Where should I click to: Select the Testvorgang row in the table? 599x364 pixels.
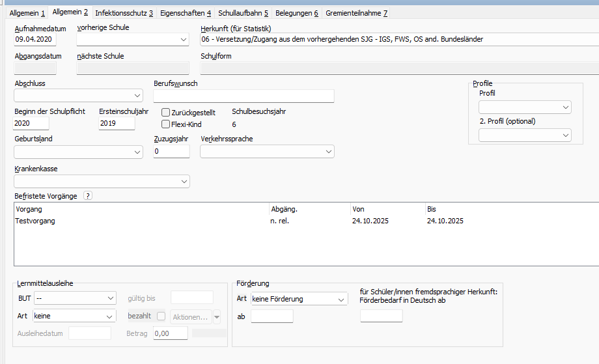[35, 221]
